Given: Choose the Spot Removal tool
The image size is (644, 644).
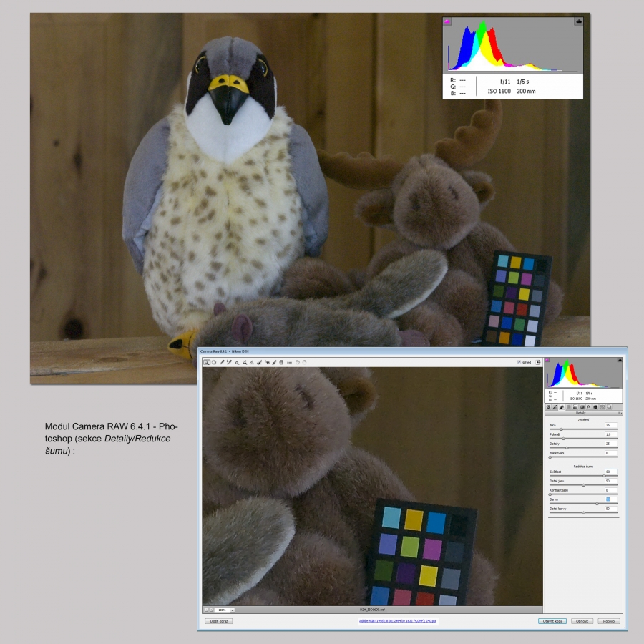Looking at the screenshot, I should 259,362.
